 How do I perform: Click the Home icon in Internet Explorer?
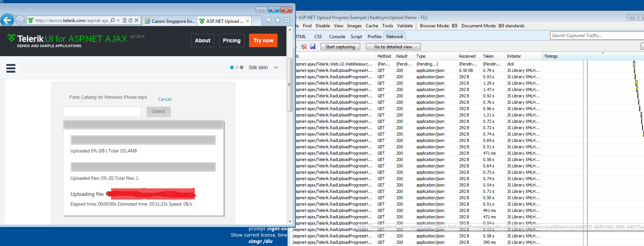click(x=269, y=20)
